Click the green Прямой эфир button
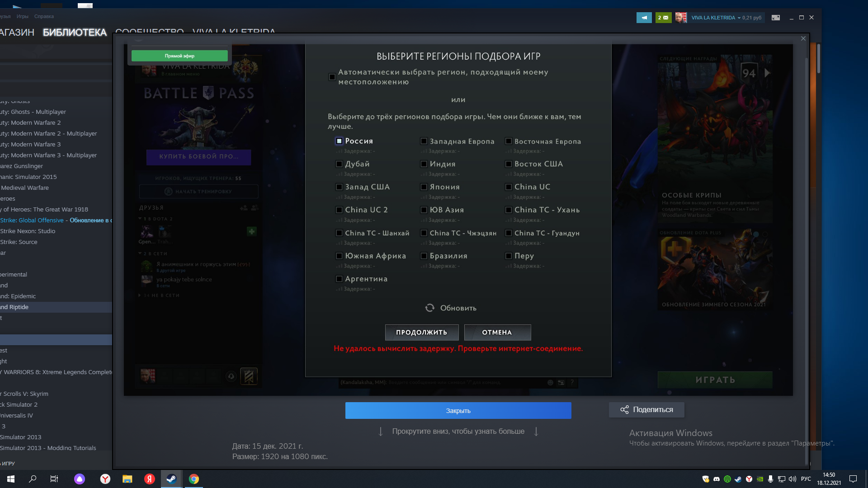This screenshot has width=868, height=488. coord(179,56)
